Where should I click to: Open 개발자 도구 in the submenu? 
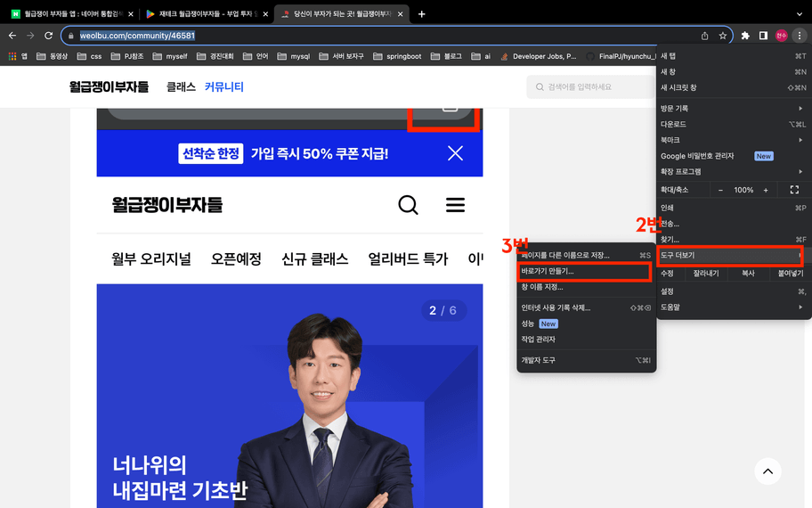click(586, 360)
